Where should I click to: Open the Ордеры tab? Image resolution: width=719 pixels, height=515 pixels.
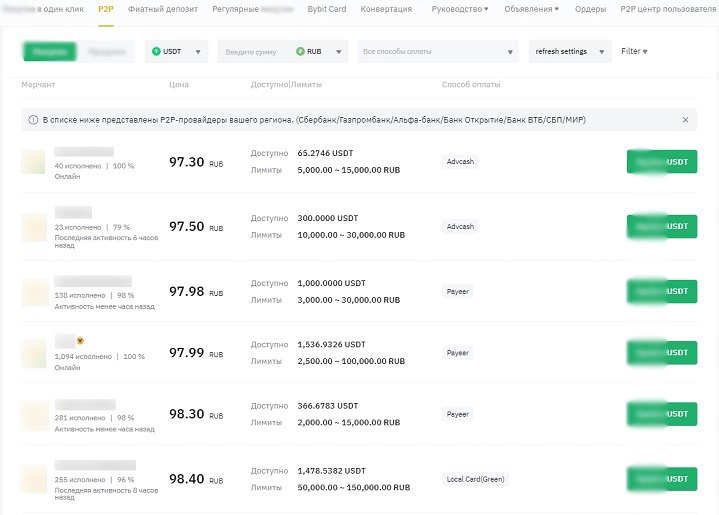click(590, 9)
